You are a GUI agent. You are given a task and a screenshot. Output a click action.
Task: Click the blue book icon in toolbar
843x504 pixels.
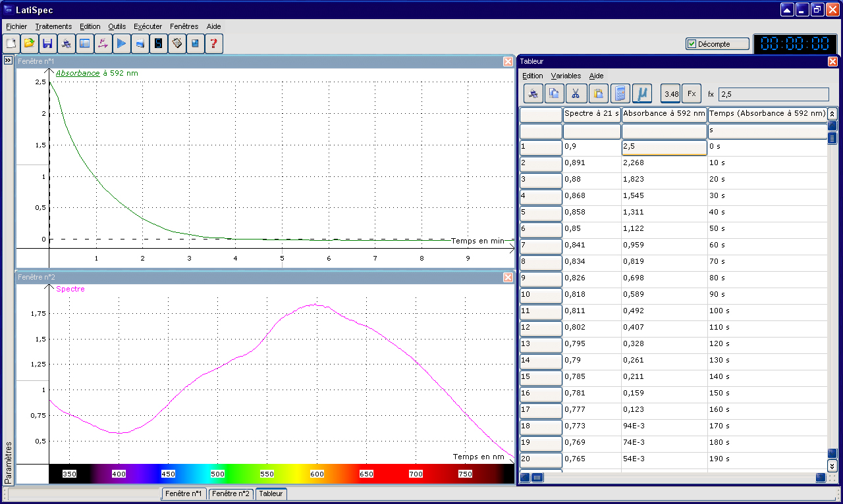coord(195,43)
